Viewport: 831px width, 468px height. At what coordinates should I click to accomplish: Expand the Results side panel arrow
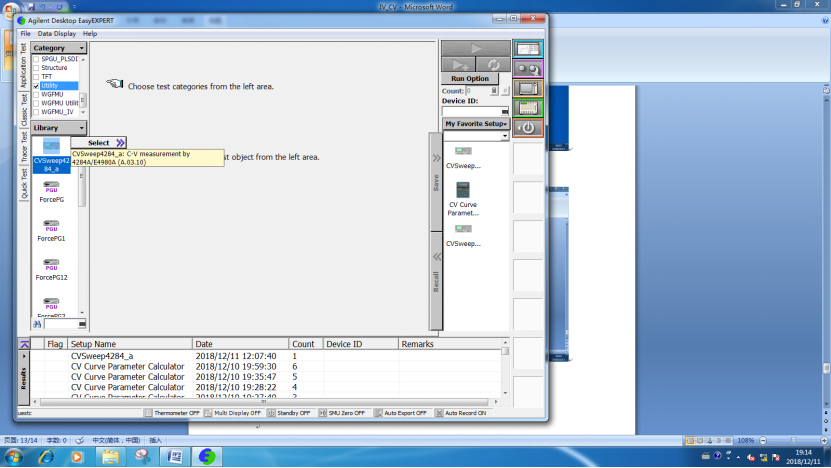coord(24,356)
